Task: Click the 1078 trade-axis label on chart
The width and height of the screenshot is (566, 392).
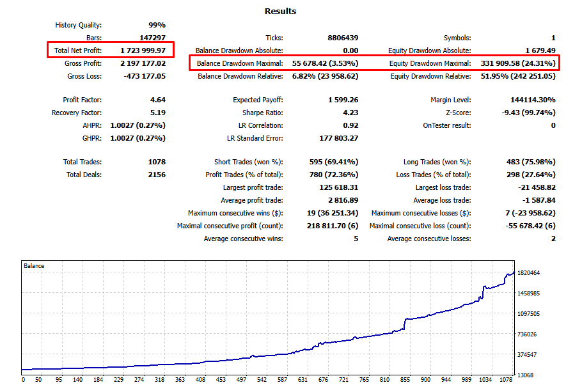Action: (506, 380)
